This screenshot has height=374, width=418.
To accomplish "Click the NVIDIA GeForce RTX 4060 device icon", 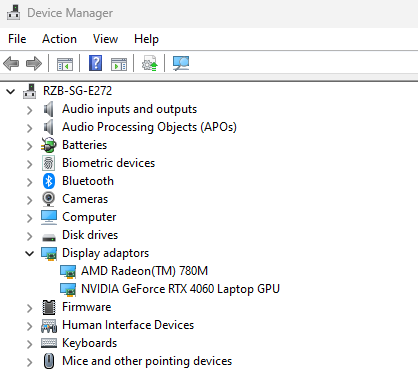I will pos(68,290).
